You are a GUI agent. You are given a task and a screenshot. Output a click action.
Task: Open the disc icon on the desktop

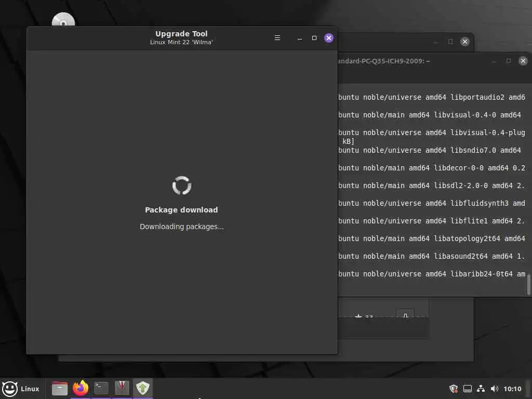pos(63,20)
